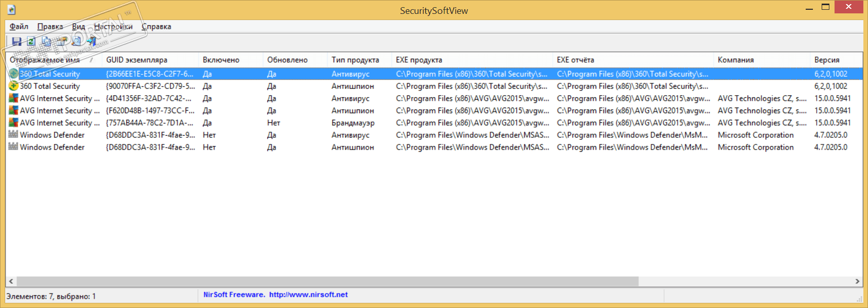The image size is (868, 308).
Task: Click the Windows Defender antivirus row icon
Action: point(13,135)
